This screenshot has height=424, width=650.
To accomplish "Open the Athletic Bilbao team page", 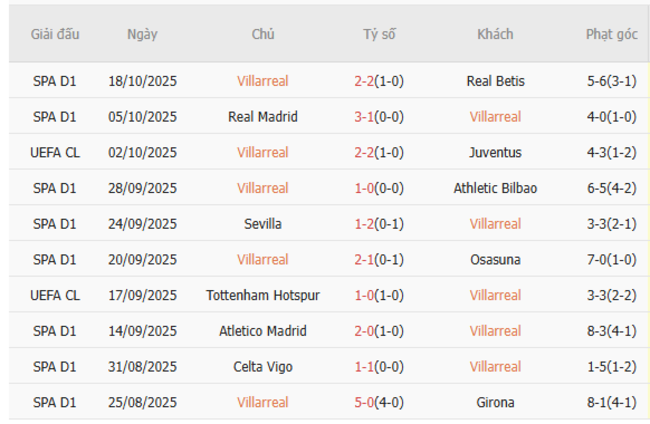I will coord(495,188).
